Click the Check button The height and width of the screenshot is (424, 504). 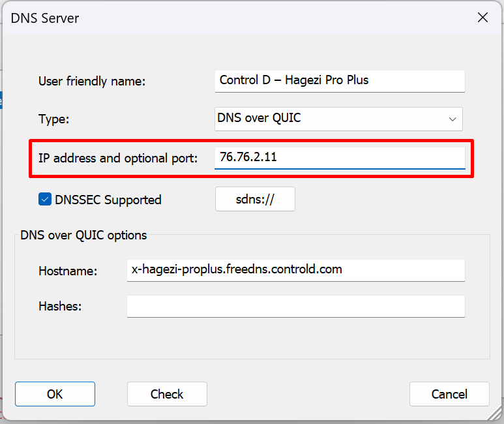167,394
